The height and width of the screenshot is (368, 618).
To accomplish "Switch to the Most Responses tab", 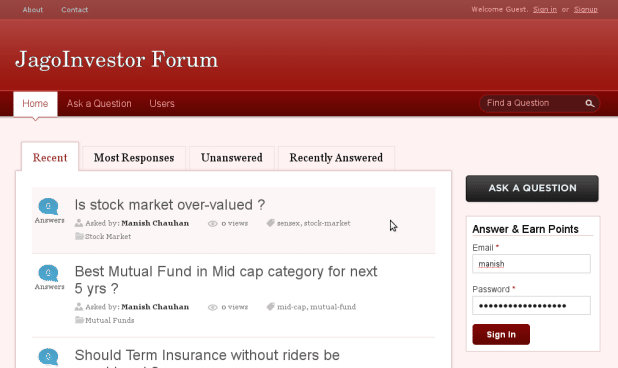I will coord(134,158).
